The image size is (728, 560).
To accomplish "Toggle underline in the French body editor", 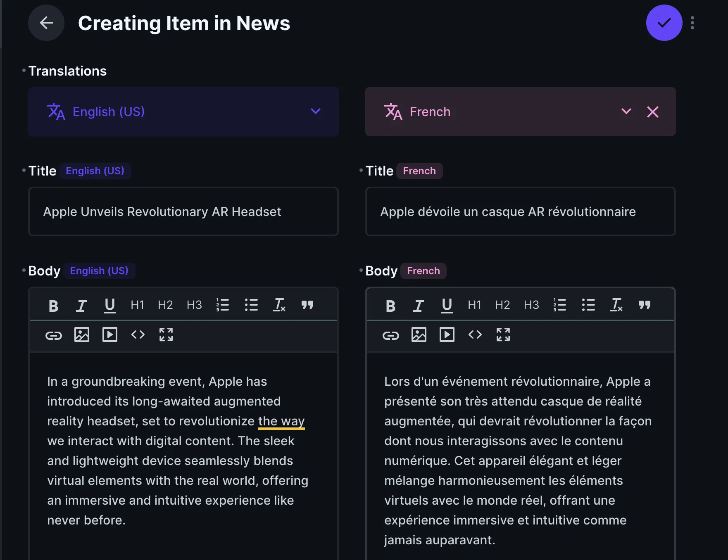I will point(446,306).
